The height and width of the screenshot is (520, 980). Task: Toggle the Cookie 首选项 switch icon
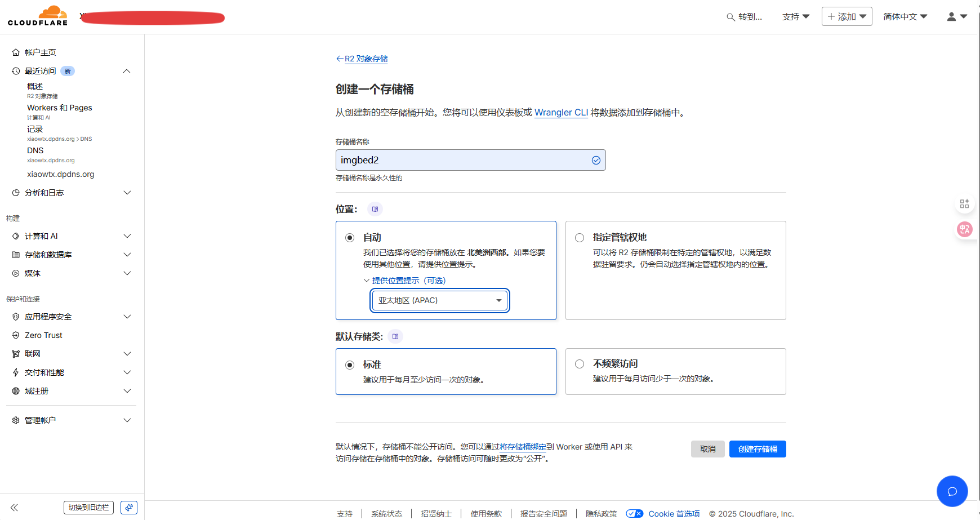634,513
